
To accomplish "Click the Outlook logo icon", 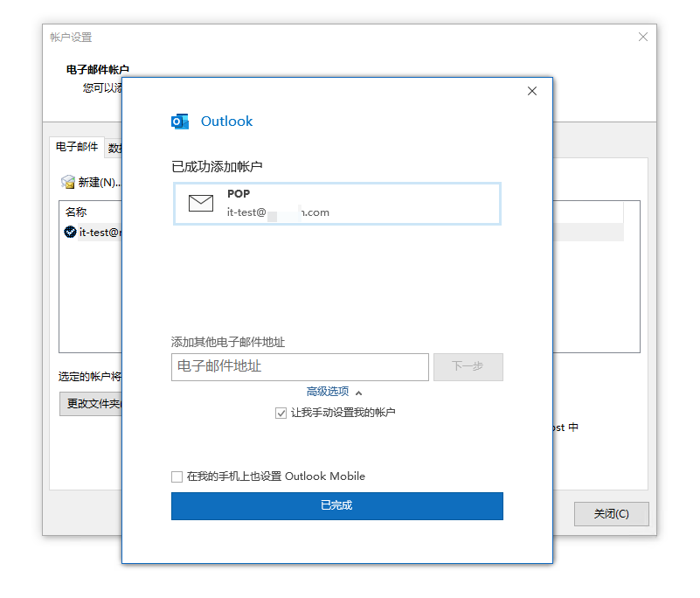I will tap(180, 122).
